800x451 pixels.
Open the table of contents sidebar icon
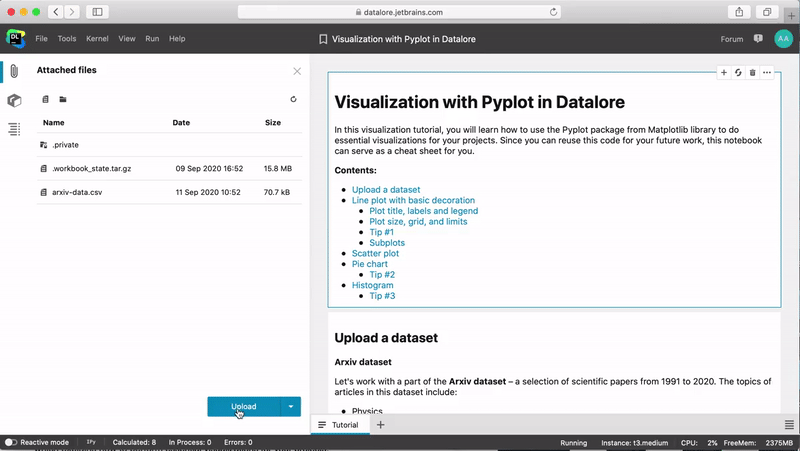[x=14, y=129]
